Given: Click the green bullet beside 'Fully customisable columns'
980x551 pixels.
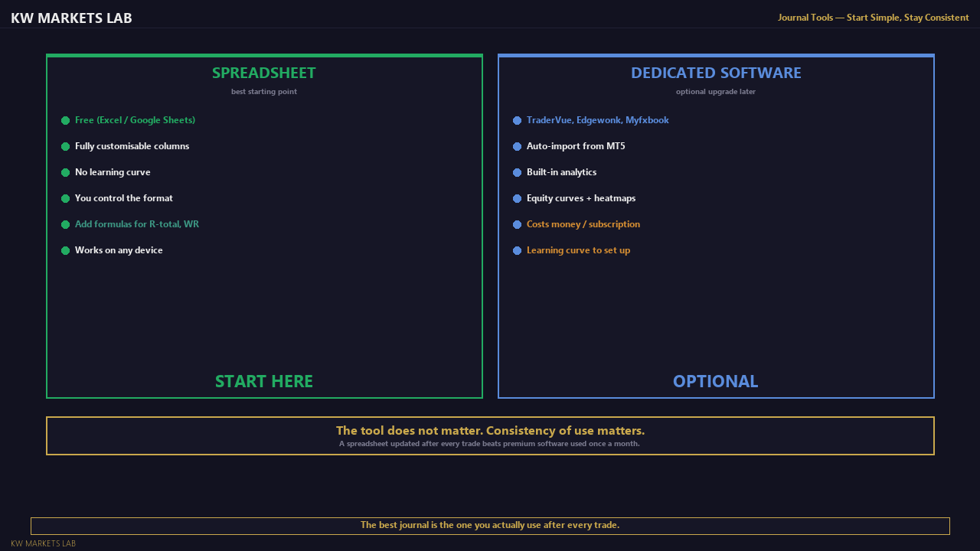Looking at the screenshot, I should click(65, 146).
